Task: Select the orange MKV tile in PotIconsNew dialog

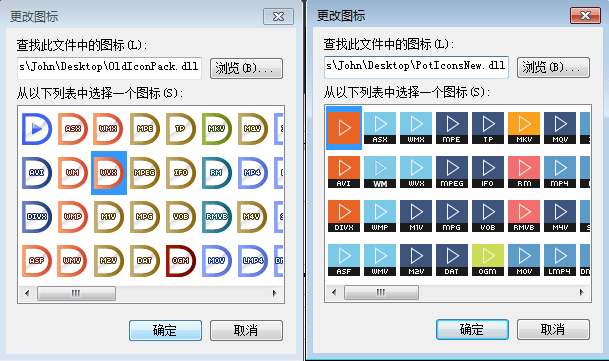Action: click(x=524, y=128)
